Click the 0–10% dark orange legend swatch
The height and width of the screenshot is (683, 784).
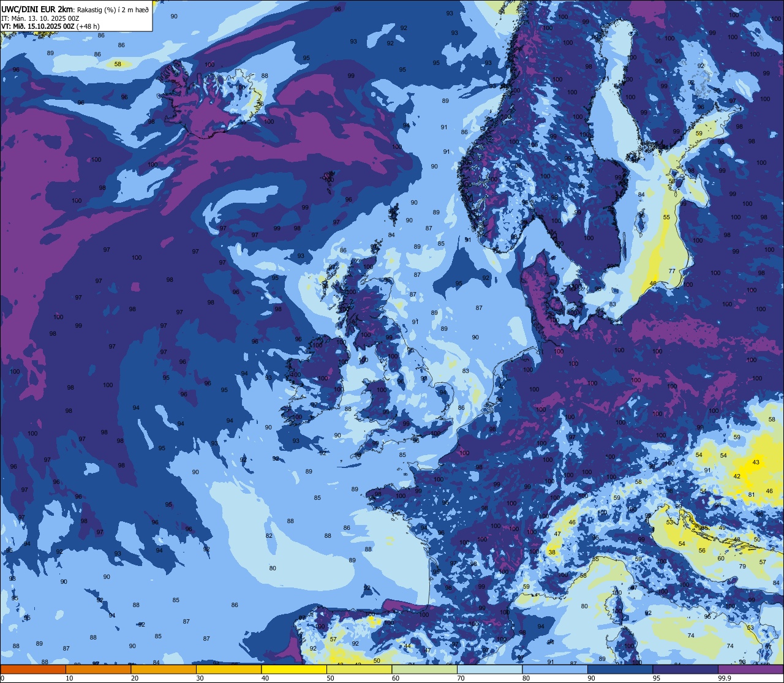(33, 670)
